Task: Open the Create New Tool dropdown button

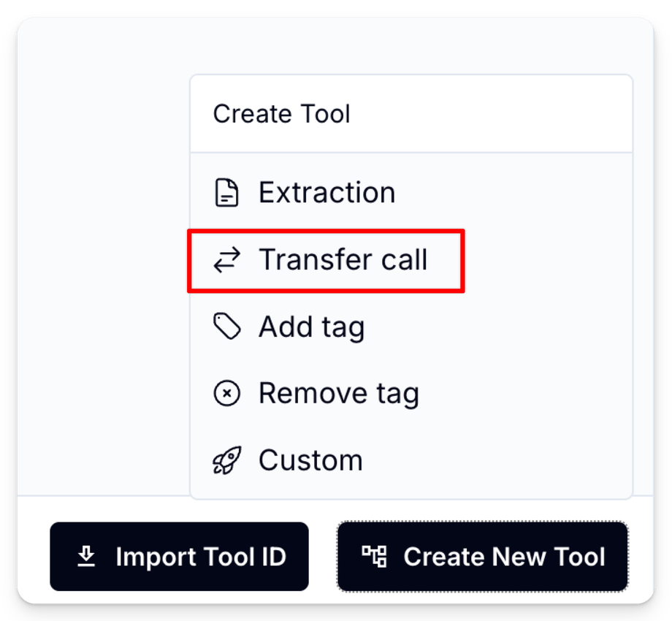Action: pos(482,557)
